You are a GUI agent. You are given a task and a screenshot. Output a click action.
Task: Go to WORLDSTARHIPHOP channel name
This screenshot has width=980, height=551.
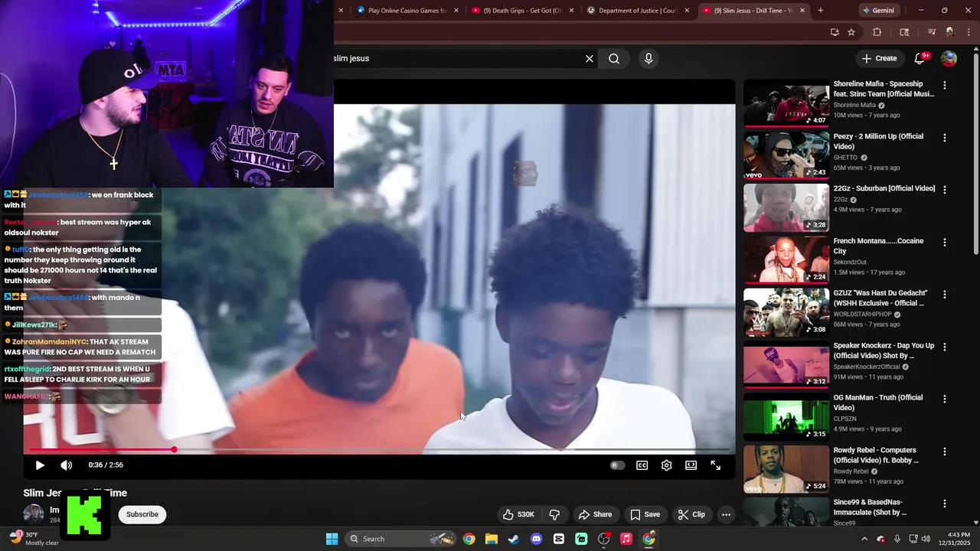864,314
